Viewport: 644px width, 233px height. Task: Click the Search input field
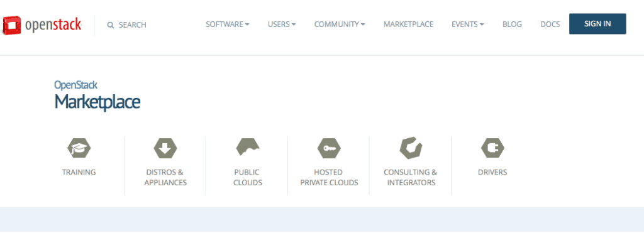[x=132, y=25]
